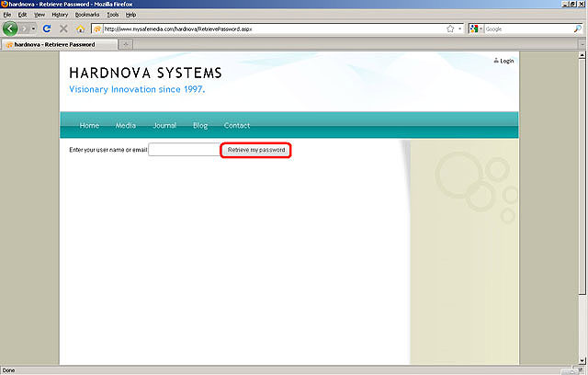Open the URL history dropdown arrow
This screenshot has width=588, height=375.
pos(461,29)
